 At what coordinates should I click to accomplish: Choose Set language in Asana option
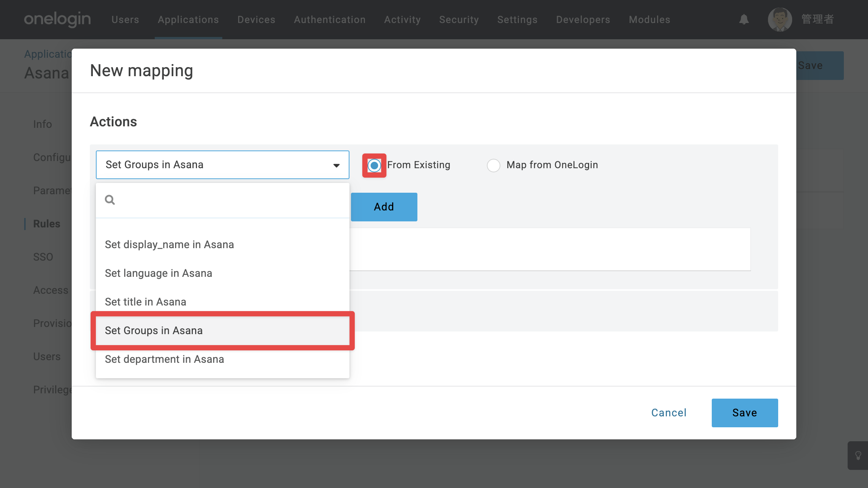coord(223,273)
